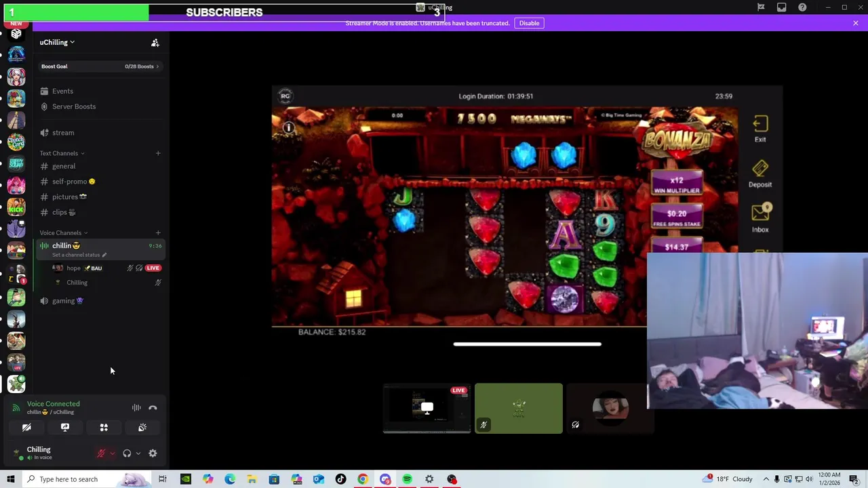Expand the Boost Goal 0/28 Boosts arrow
The height and width of the screenshot is (488, 868).
coord(157,66)
